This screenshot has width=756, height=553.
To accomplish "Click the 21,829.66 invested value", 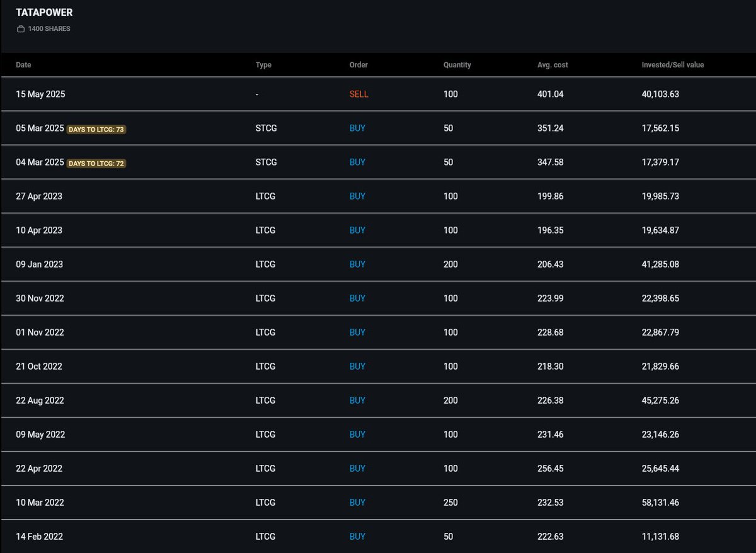I will coord(660,367).
